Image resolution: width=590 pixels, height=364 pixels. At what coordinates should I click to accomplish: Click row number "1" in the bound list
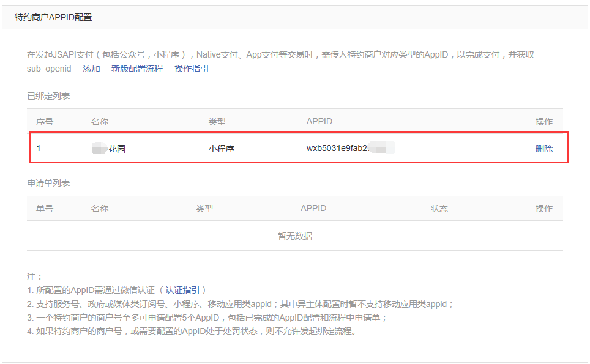(39, 149)
